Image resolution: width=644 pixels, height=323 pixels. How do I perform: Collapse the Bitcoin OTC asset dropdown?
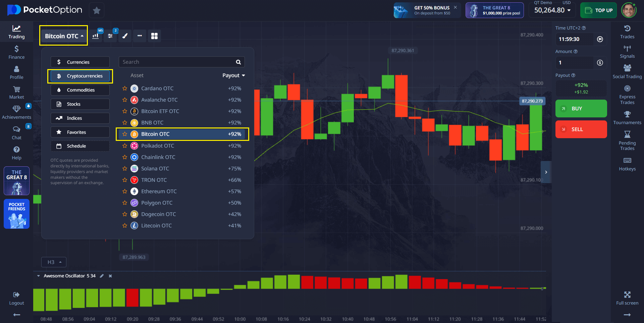(x=64, y=36)
